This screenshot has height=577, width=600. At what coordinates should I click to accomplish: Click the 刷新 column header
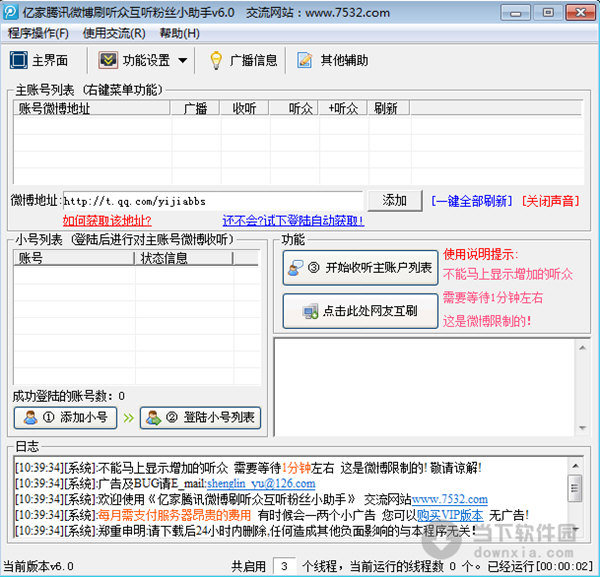389,108
